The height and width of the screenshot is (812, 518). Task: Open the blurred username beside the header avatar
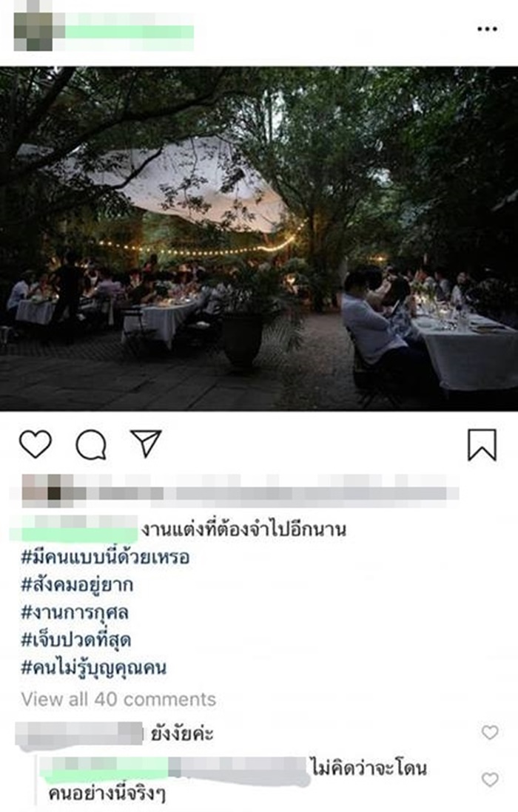click(x=129, y=32)
